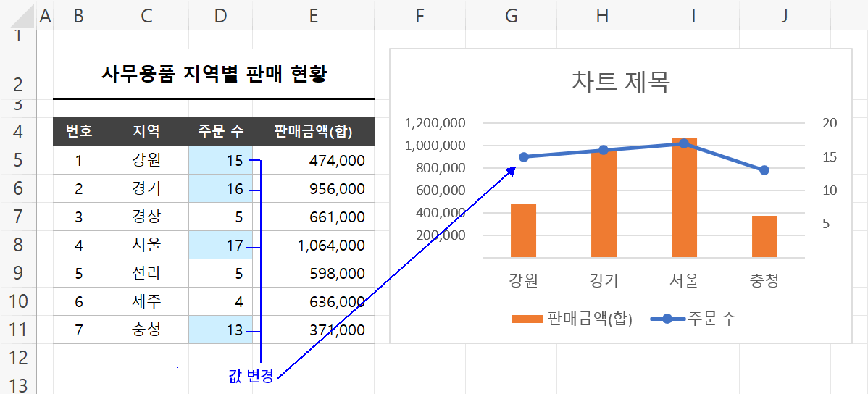The image size is (868, 394).
Task: Select the order count cell '16'
Action: [220, 189]
